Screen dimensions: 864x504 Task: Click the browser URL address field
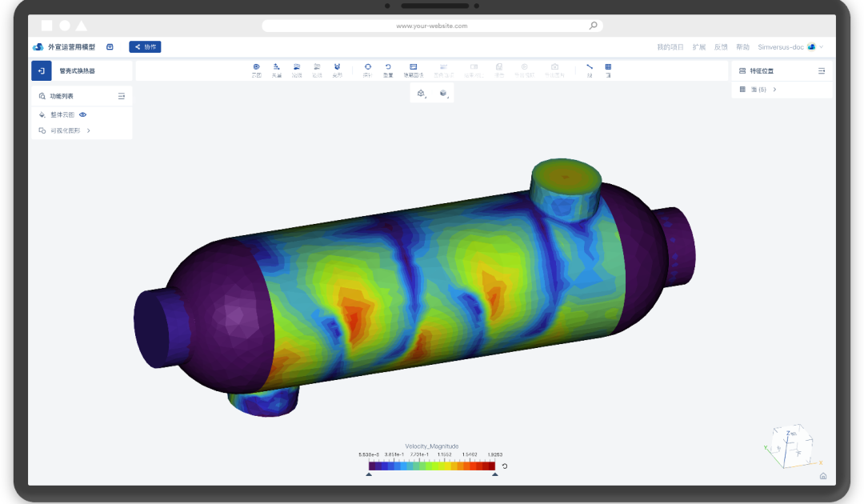[x=432, y=26]
